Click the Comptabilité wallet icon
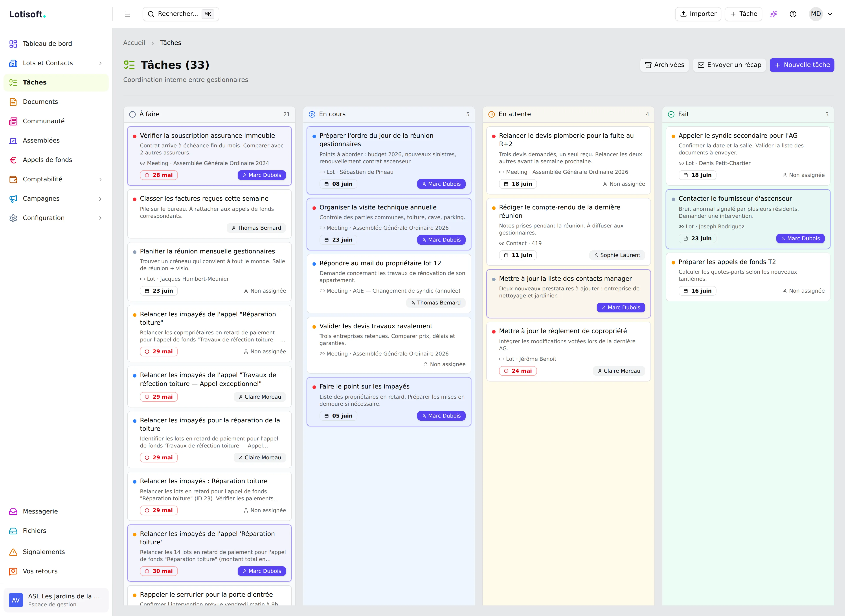Viewport: 845px width, 616px height. [x=13, y=179]
